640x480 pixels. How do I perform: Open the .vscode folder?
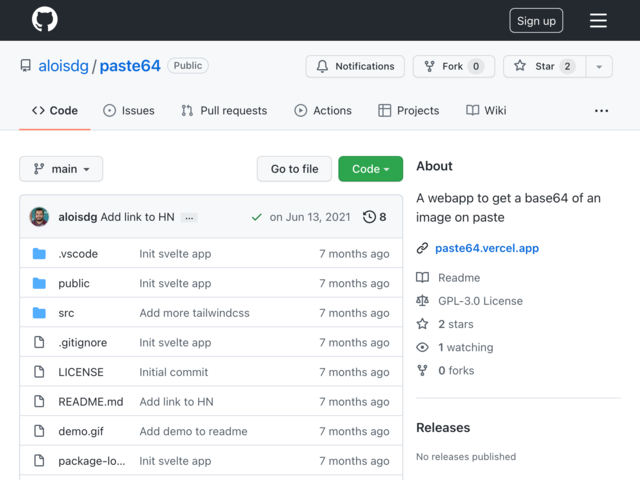click(x=78, y=253)
